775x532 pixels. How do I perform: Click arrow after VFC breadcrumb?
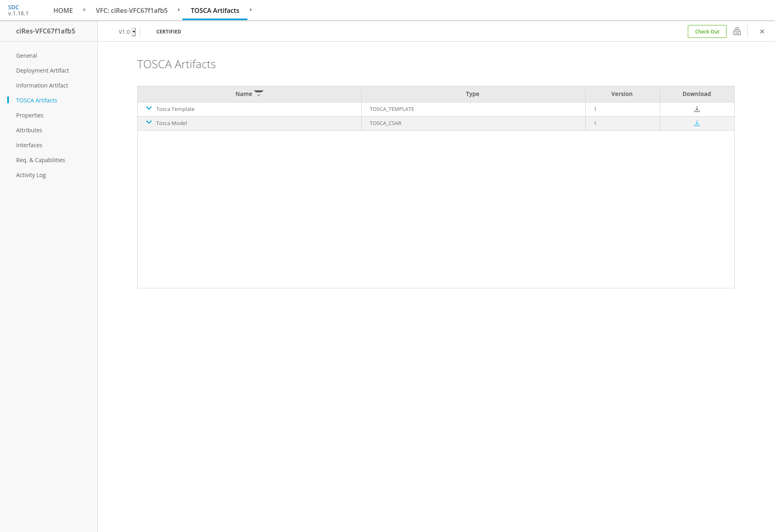pyautogui.click(x=179, y=10)
